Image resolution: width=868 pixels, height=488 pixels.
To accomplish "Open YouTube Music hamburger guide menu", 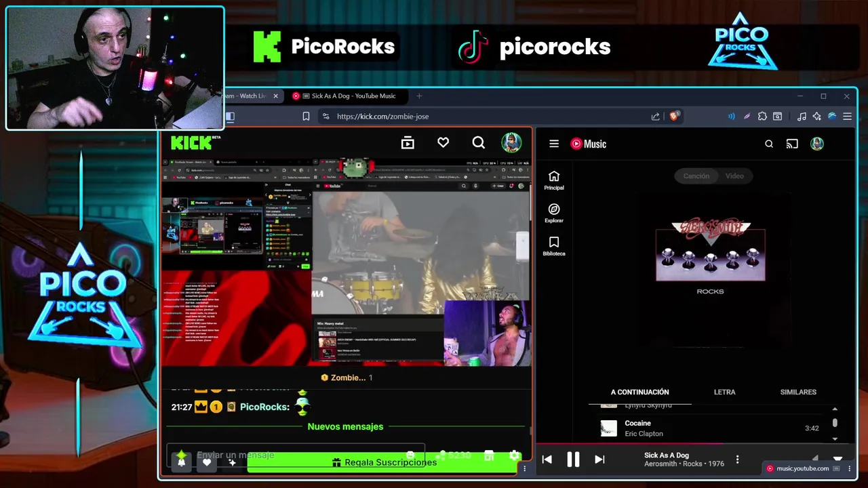I will click(x=554, y=144).
